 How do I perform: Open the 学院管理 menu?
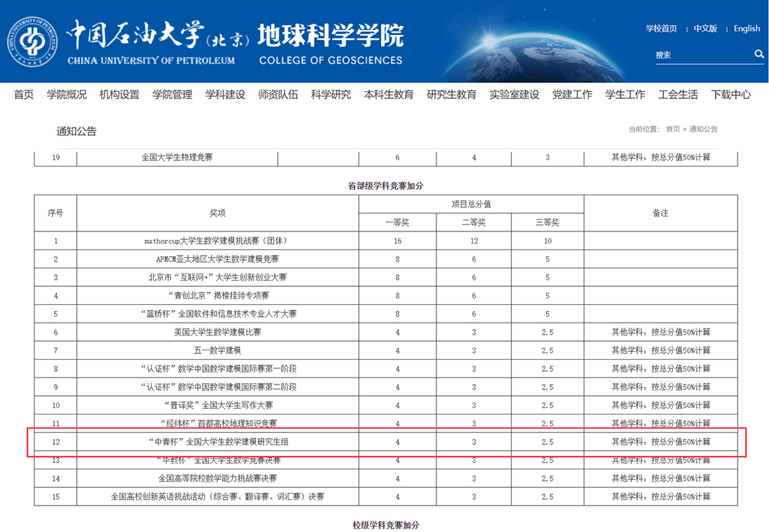point(172,94)
